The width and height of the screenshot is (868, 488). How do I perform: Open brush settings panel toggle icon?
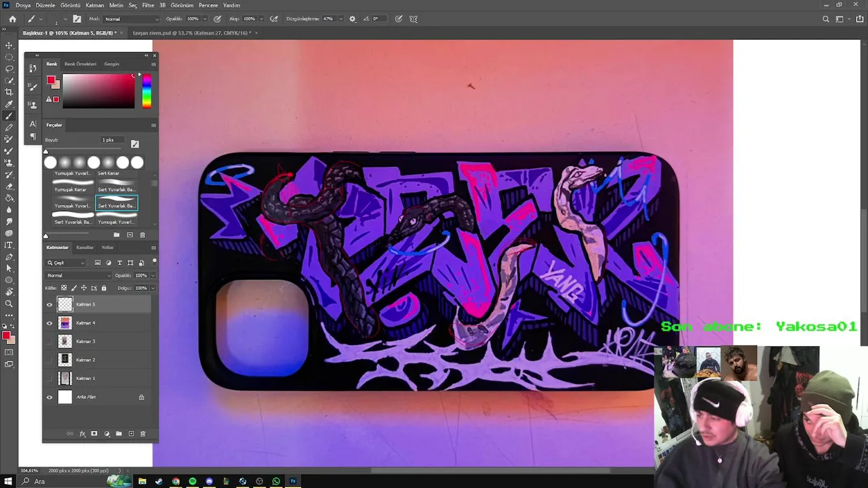(134, 144)
